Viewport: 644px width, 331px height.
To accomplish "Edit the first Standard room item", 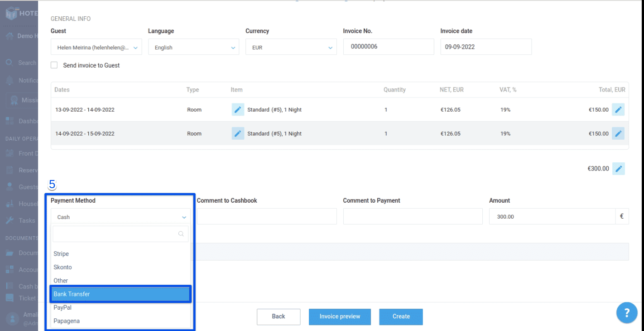I will coord(237,109).
